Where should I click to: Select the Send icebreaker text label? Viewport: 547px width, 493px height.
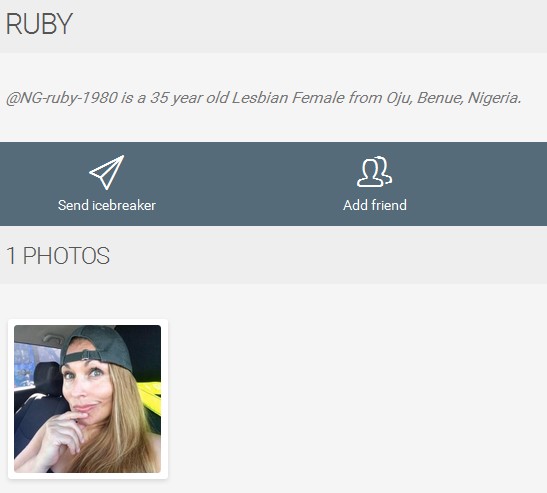tap(107, 205)
